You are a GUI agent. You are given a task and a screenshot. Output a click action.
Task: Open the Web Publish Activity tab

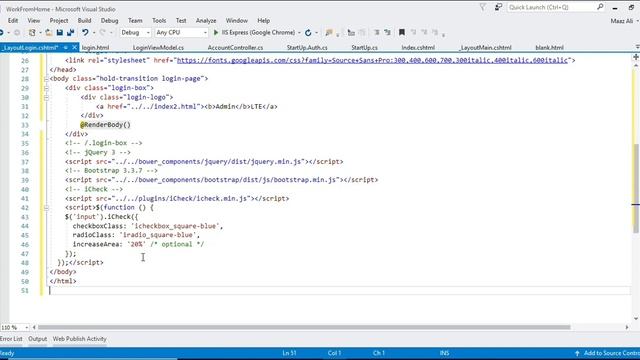point(80,339)
